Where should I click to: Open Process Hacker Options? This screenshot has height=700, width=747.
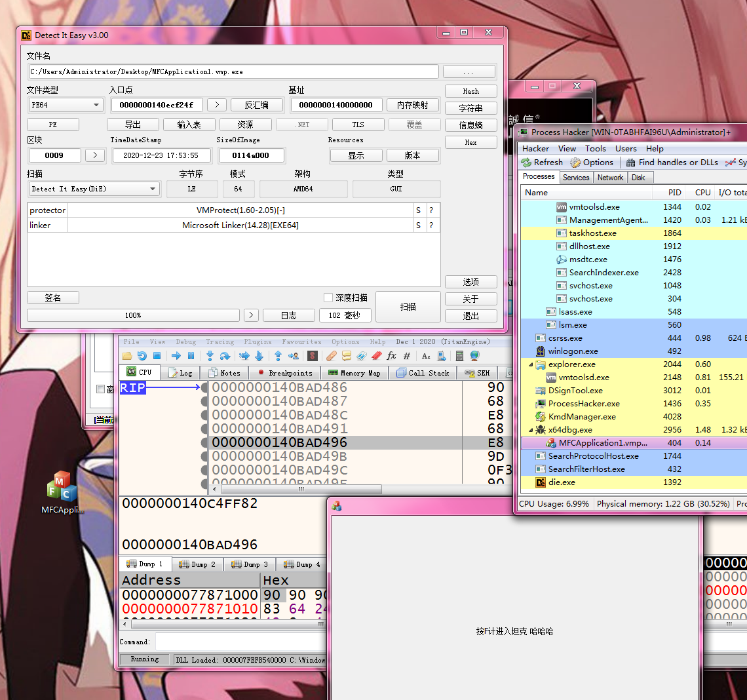[x=592, y=163]
